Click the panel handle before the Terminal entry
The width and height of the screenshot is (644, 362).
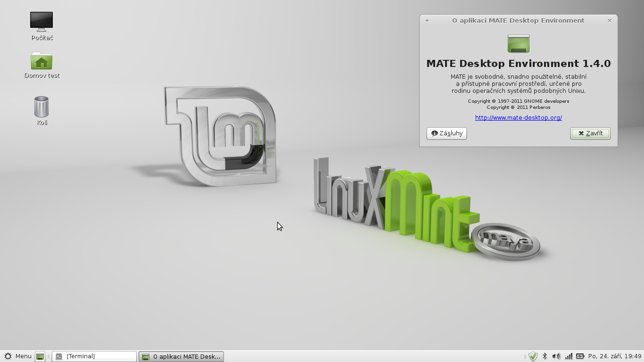(49, 356)
